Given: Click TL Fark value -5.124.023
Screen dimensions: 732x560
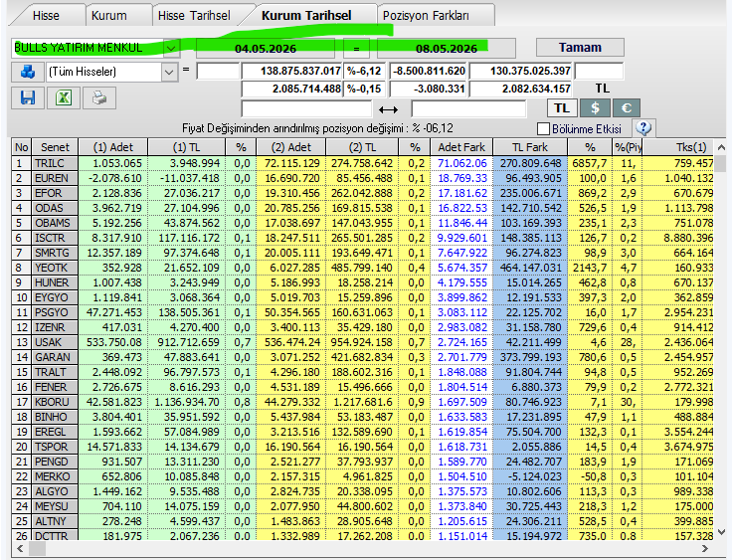Looking at the screenshot, I should point(530,476).
